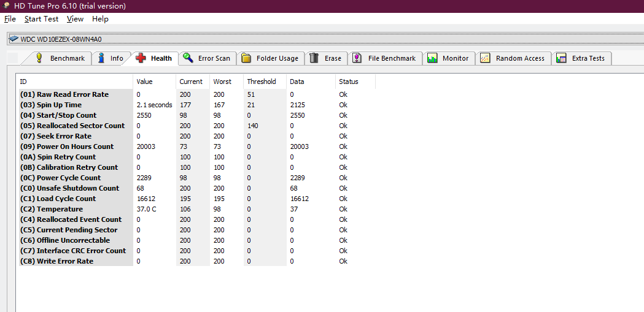Click the 37.0 C temperature value
The image size is (644, 312).
[147, 209]
